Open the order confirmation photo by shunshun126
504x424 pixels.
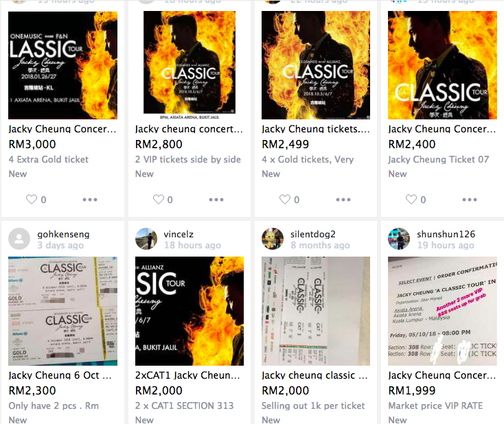[442, 311]
